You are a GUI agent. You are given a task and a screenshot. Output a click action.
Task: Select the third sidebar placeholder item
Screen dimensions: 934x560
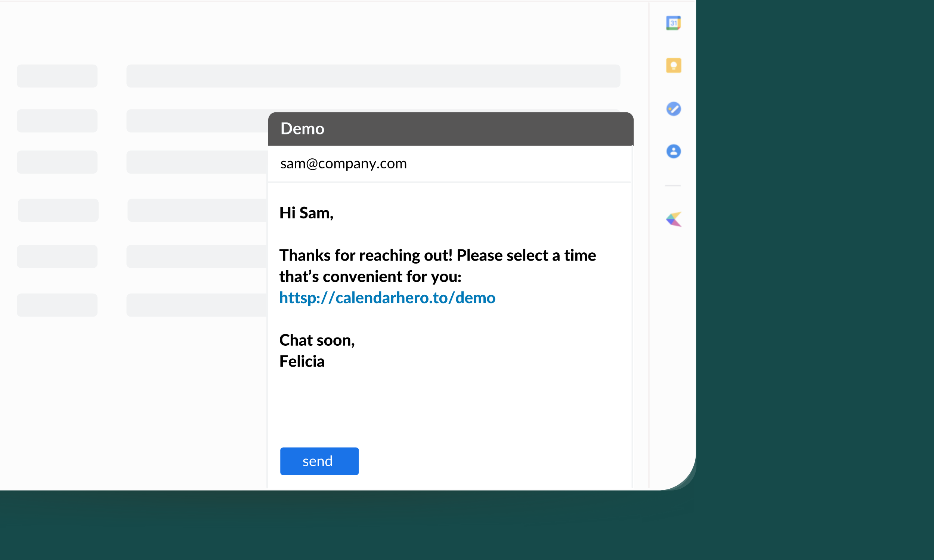(x=57, y=162)
